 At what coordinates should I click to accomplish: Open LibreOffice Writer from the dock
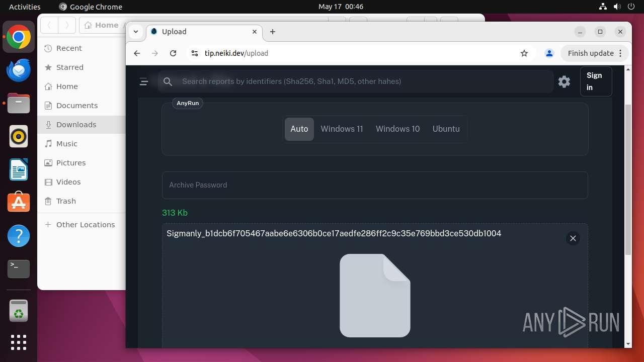pos(19,169)
